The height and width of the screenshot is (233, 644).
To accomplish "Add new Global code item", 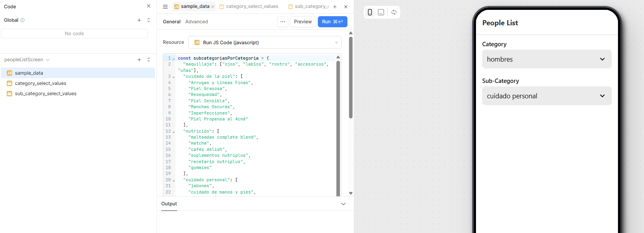I will pyautogui.click(x=139, y=20).
